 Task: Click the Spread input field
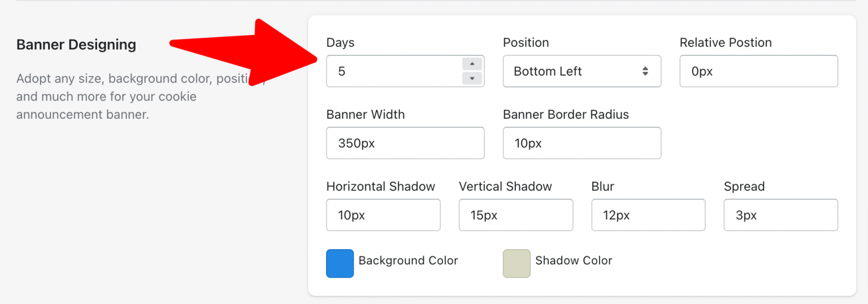(780, 215)
